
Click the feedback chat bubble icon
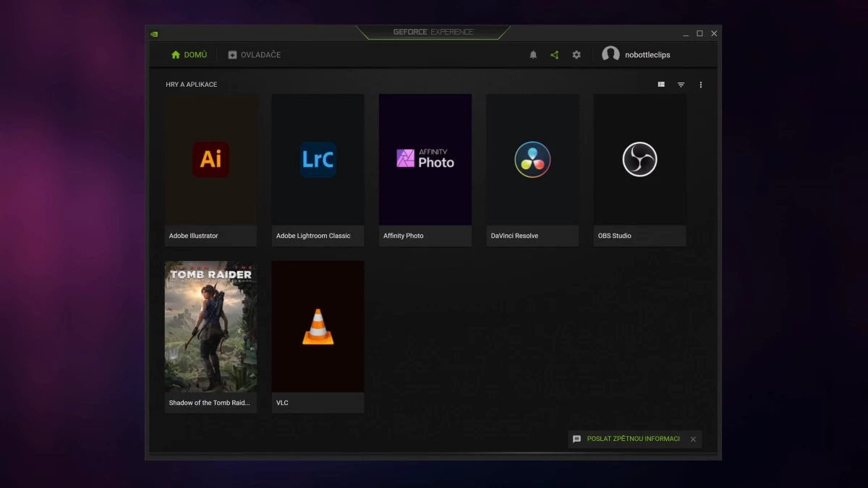pyautogui.click(x=576, y=439)
